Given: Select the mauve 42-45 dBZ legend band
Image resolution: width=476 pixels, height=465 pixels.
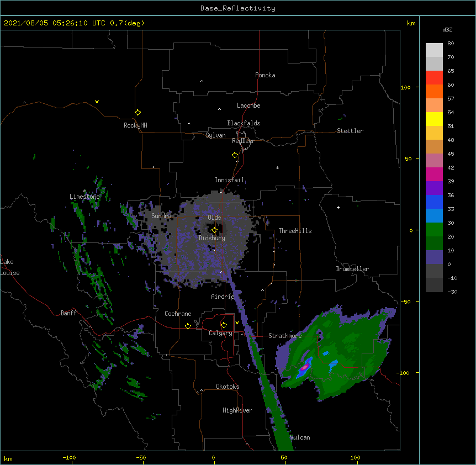Looking at the screenshot, I should pos(434,160).
